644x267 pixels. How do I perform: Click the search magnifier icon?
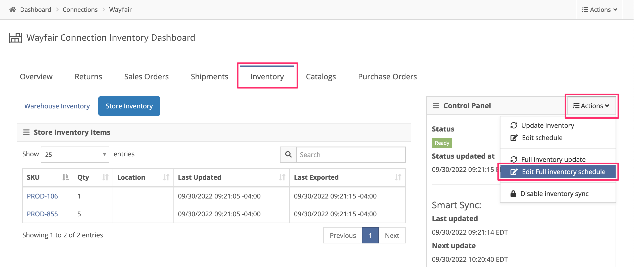[288, 155]
